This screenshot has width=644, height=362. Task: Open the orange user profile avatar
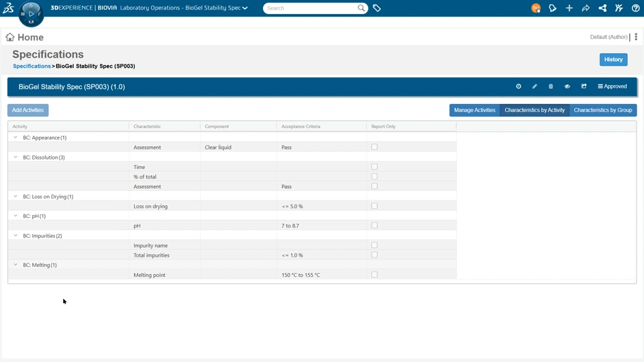click(x=535, y=8)
